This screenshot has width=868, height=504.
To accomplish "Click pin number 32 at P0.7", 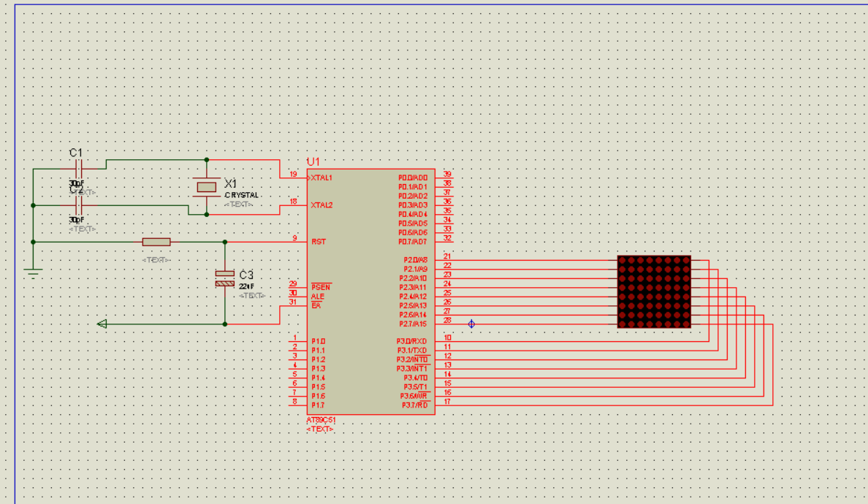I will pos(447,238).
